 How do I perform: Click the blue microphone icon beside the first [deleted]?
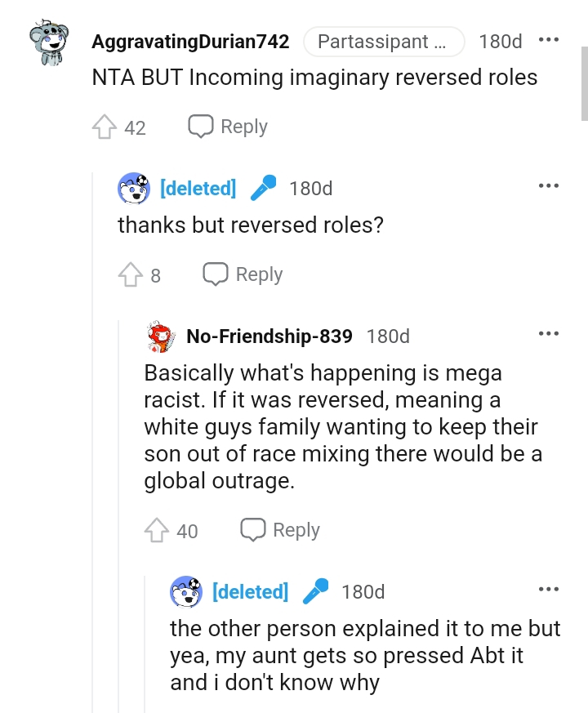[263, 188]
